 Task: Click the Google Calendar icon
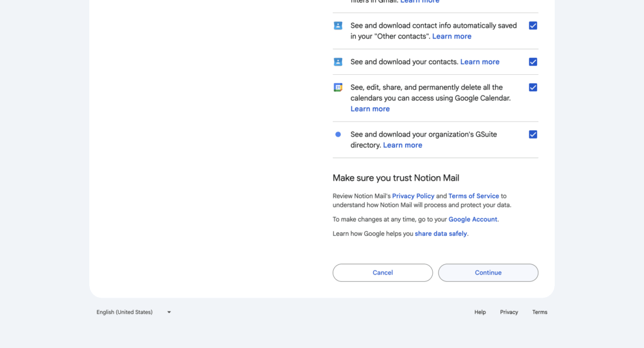(x=338, y=87)
